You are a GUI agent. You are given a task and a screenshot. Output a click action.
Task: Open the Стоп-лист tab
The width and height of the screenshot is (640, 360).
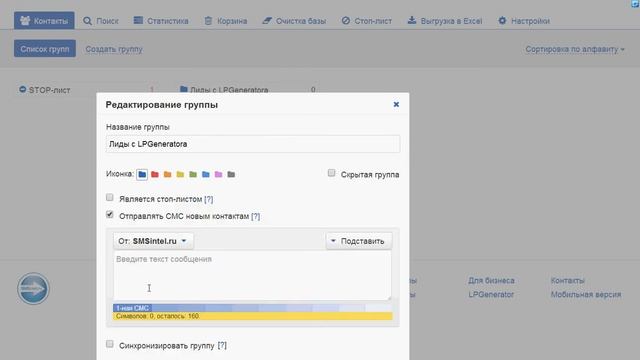click(367, 20)
